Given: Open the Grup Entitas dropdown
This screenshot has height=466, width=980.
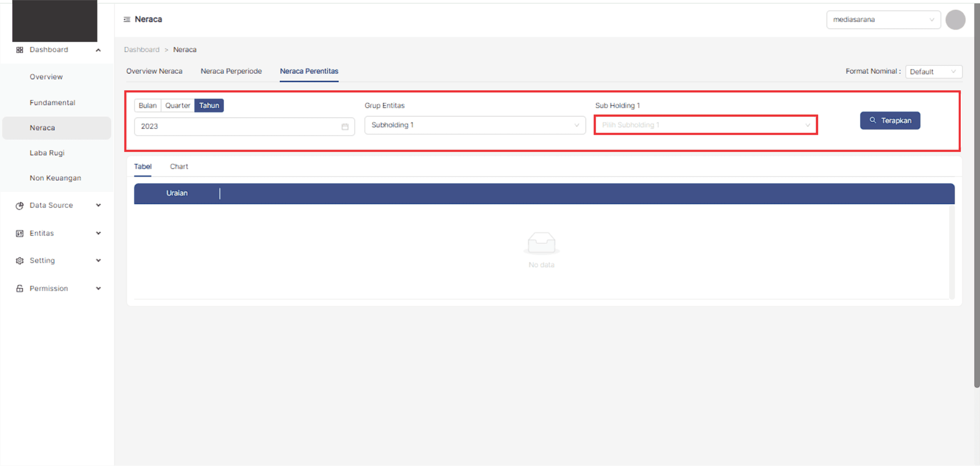Looking at the screenshot, I should 474,125.
